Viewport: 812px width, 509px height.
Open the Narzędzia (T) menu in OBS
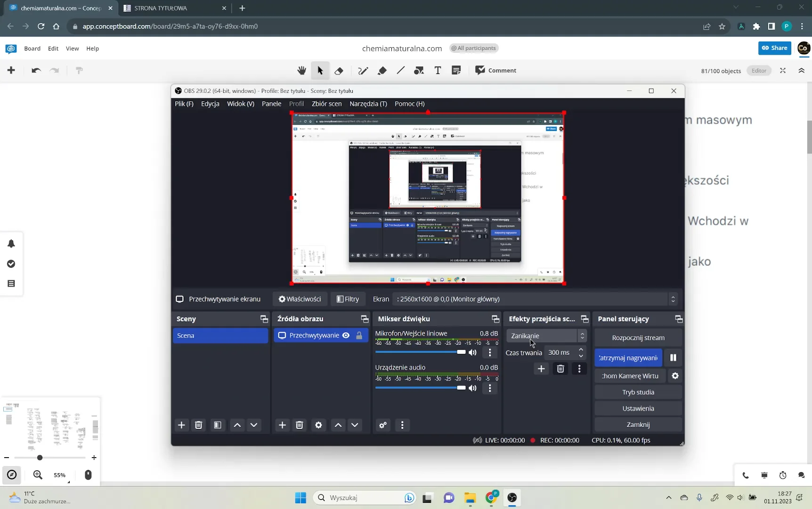[x=368, y=104]
